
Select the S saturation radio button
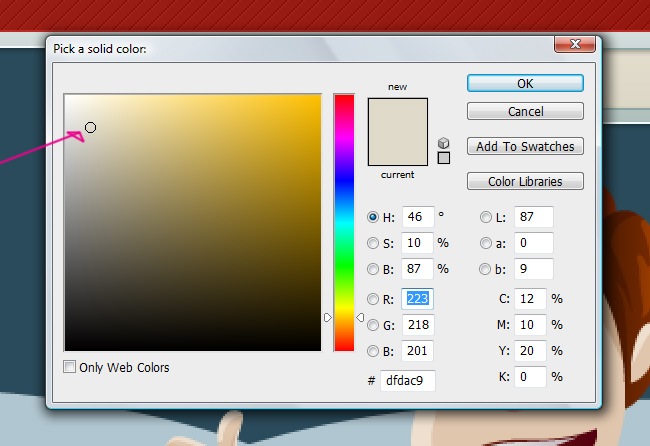click(x=374, y=243)
